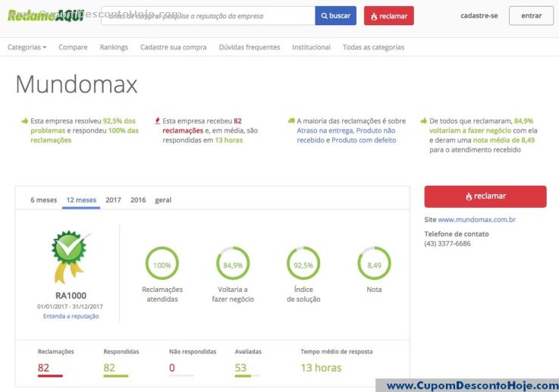The width and height of the screenshot is (559, 392).
Task: Open the Produto com defeito link
Action: pyautogui.click(x=363, y=140)
